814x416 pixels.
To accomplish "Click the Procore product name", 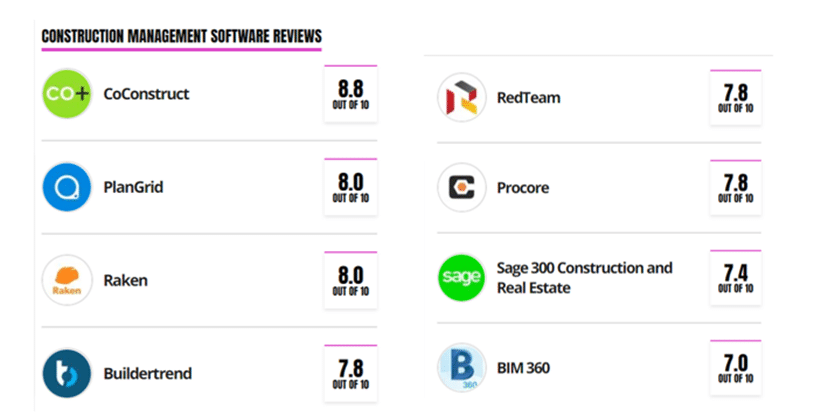I will [523, 187].
